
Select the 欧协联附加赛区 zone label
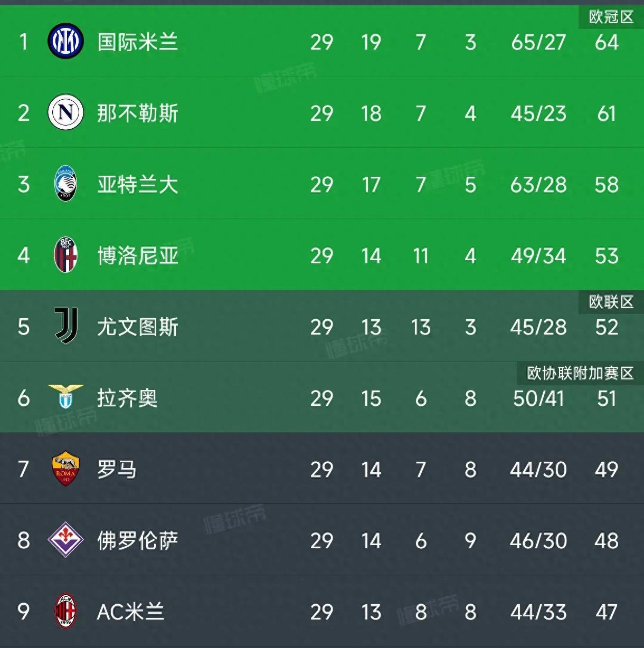[x=580, y=373]
